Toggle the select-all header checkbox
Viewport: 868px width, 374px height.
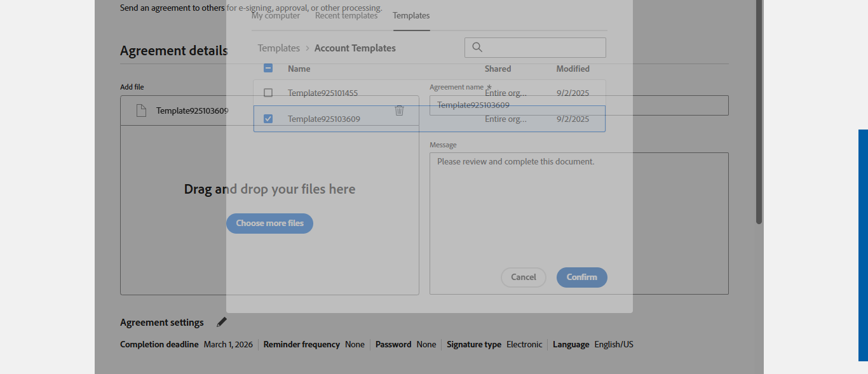(268, 69)
